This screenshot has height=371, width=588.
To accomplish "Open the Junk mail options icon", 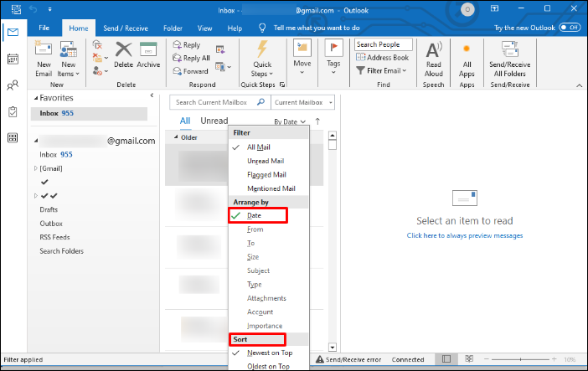I will click(x=101, y=71).
